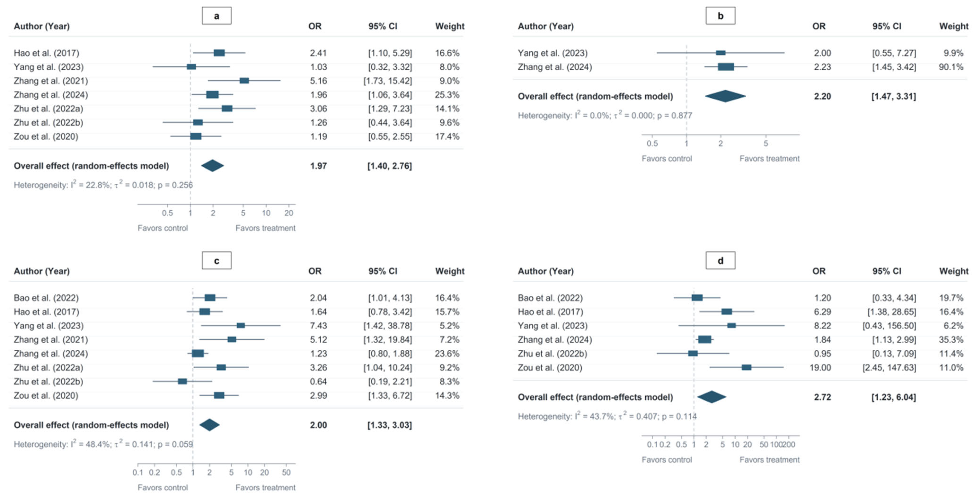980x502 pixels.
Task: Select the panel c label box
Action: (217, 260)
